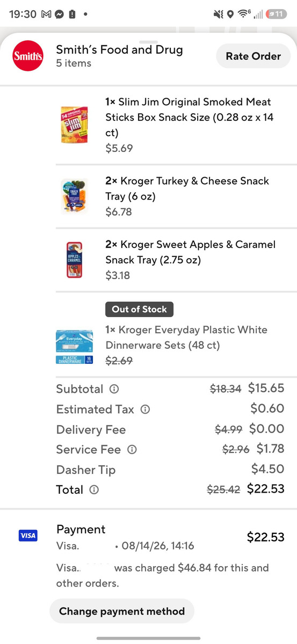Tap the Estimated Tax info icon

point(145,409)
